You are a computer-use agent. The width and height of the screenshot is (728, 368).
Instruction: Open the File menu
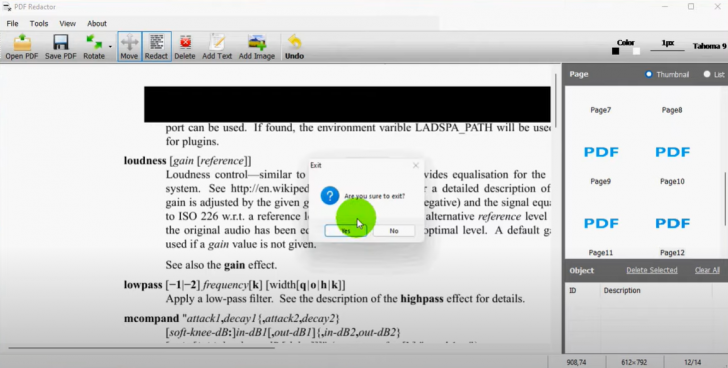click(13, 23)
